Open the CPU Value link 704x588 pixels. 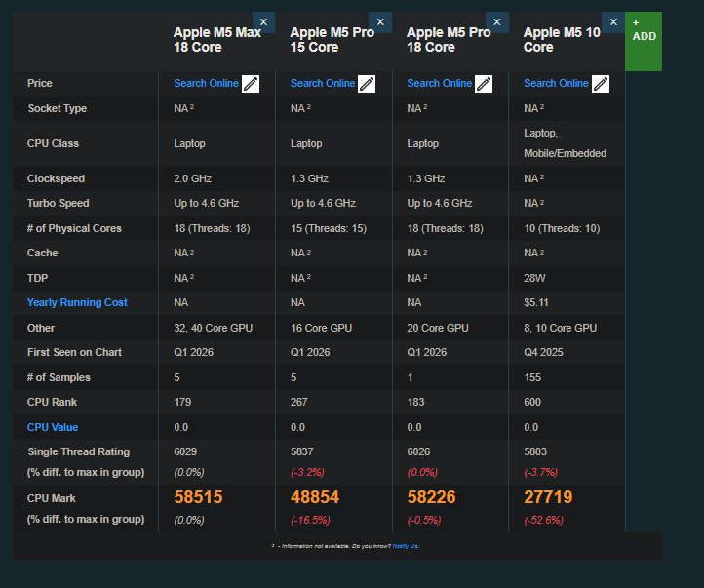(53, 427)
